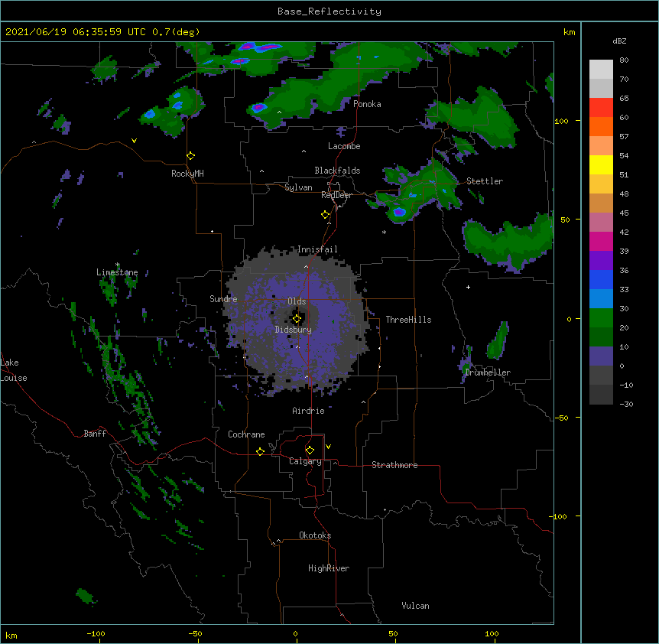Select the RedDeer label

pyautogui.click(x=336, y=195)
